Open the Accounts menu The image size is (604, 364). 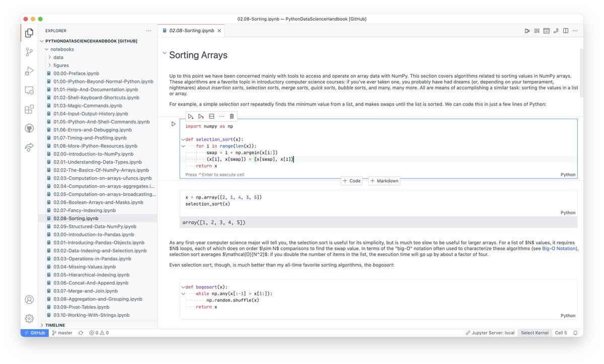tap(29, 300)
